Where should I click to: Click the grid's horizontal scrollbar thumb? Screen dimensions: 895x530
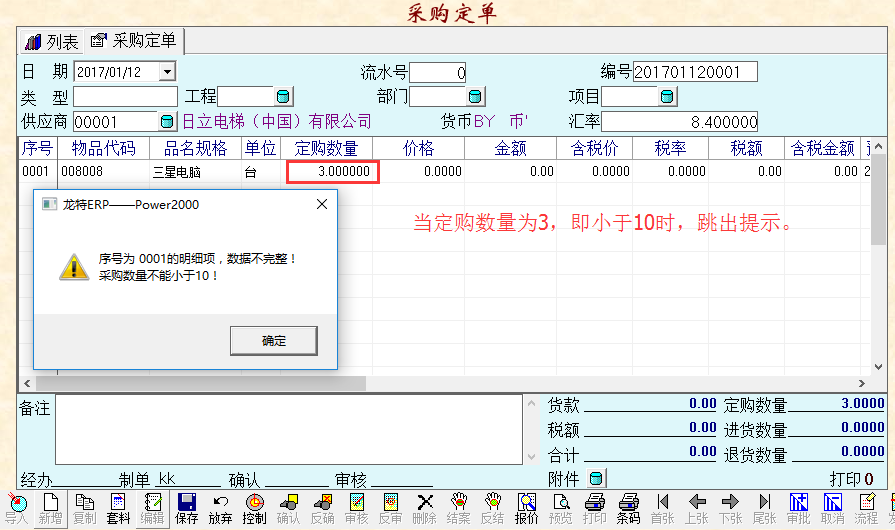(x=200, y=383)
